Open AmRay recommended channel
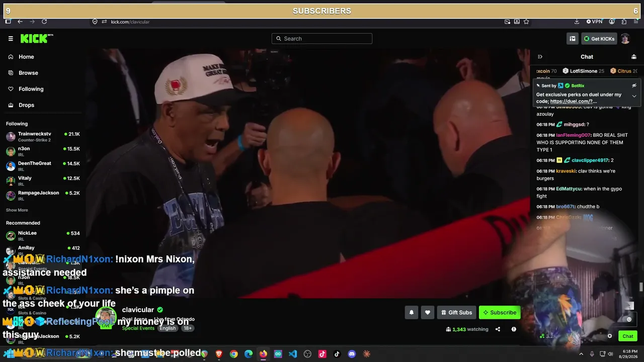The width and height of the screenshot is (644, 362). tap(43, 250)
